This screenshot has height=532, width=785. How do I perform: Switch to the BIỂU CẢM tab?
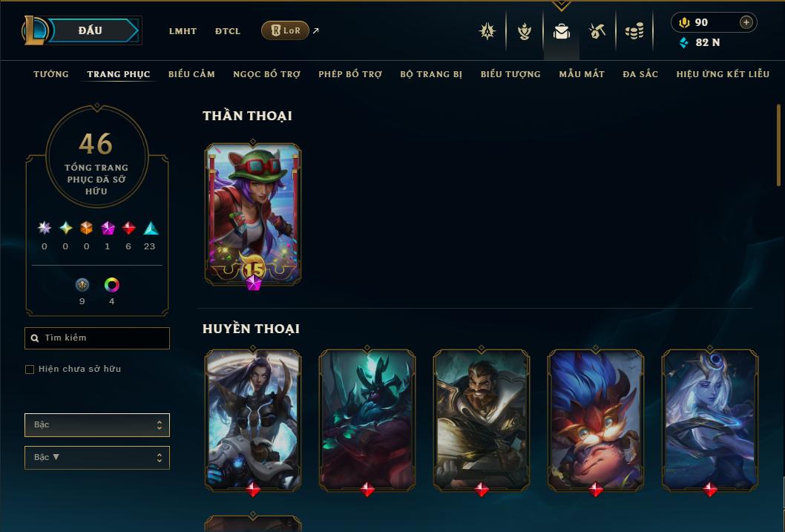pyautogui.click(x=191, y=74)
